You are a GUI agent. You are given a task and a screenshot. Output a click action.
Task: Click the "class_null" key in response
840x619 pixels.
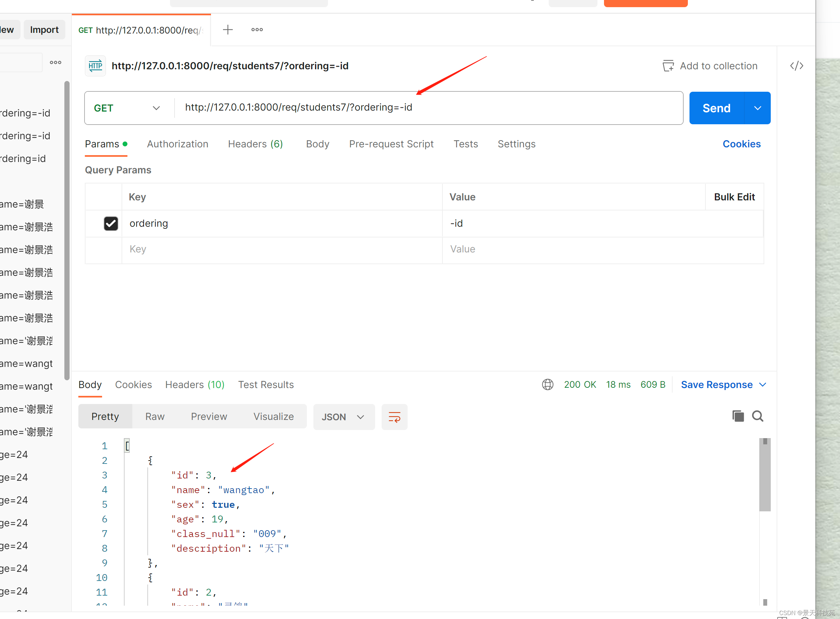point(205,534)
